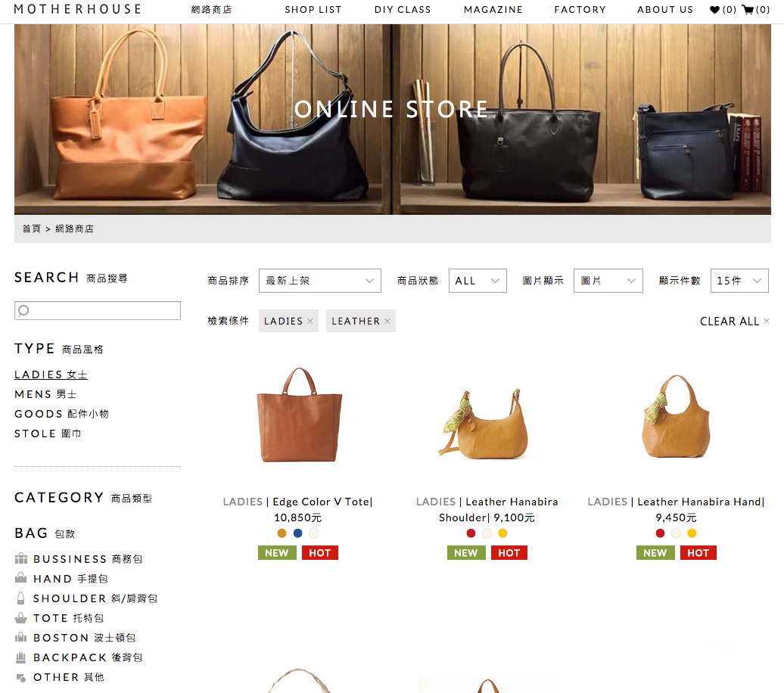Open the shopping cart icon
This screenshot has height=693, width=784.
pos(748,10)
